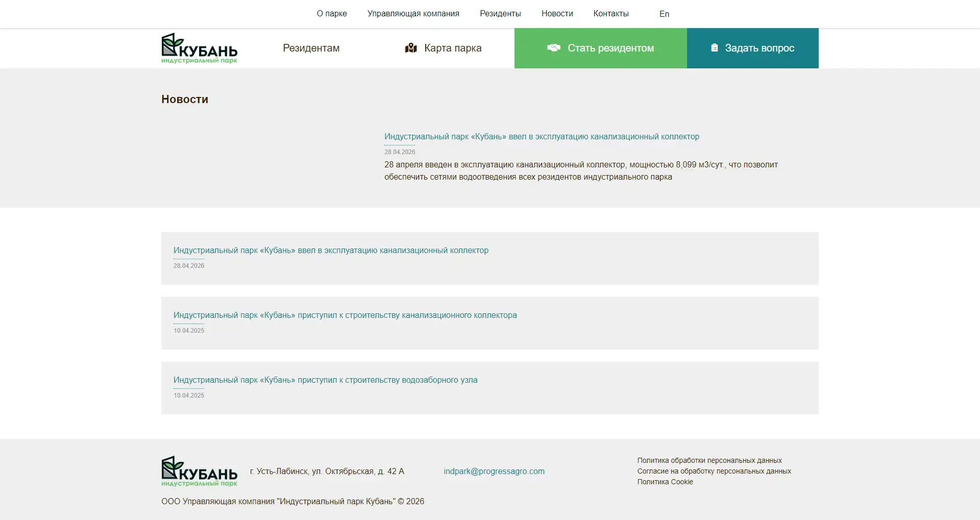Click the address г. Усть-Лабинск, ул. Октябрьская
The height and width of the screenshot is (520, 980).
(x=327, y=472)
